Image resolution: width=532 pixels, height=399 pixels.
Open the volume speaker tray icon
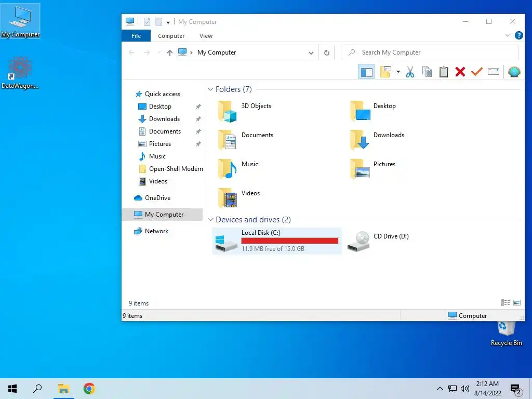tap(465, 389)
